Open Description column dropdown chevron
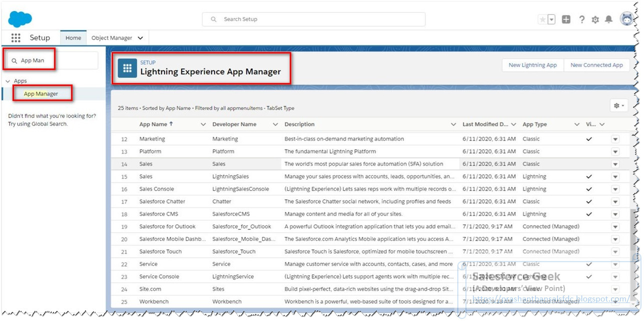 [453, 124]
